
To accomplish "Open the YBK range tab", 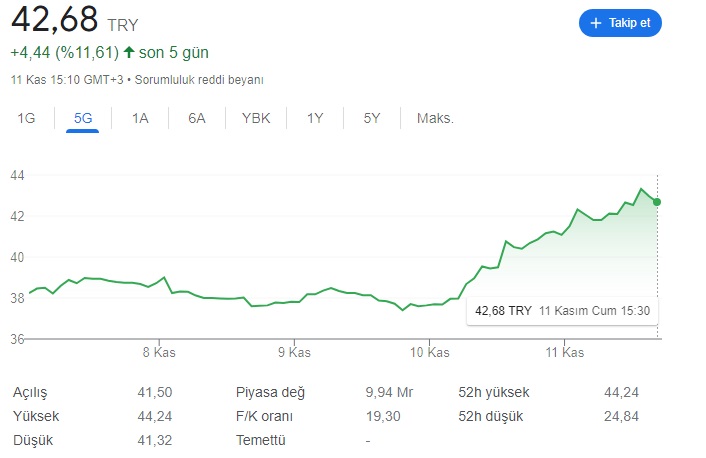I will [256, 118].
